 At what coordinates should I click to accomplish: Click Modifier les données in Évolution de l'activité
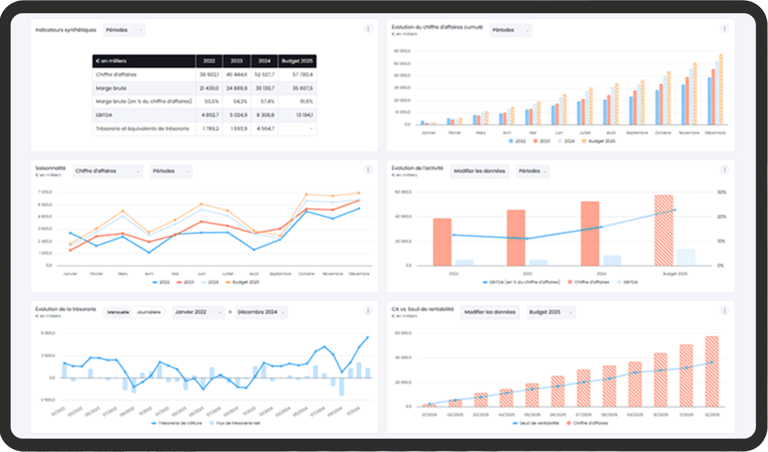point(479,171)
